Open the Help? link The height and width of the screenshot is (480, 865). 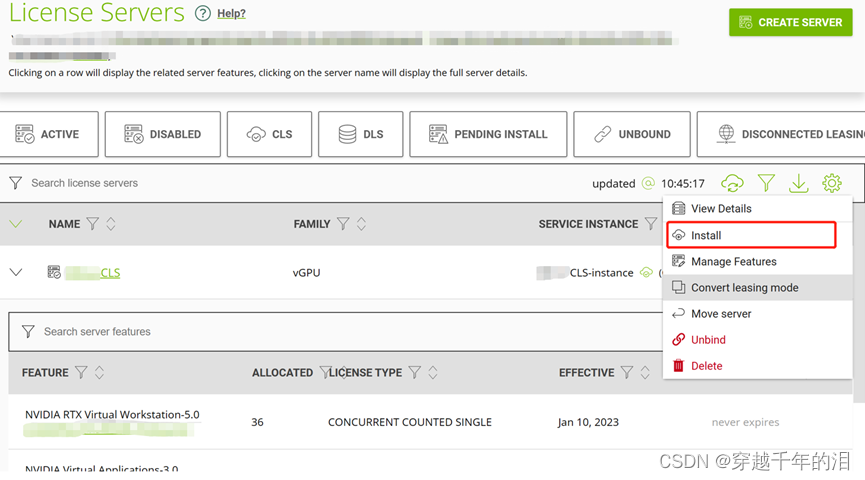pyautogui.click(x=231, y=13)
